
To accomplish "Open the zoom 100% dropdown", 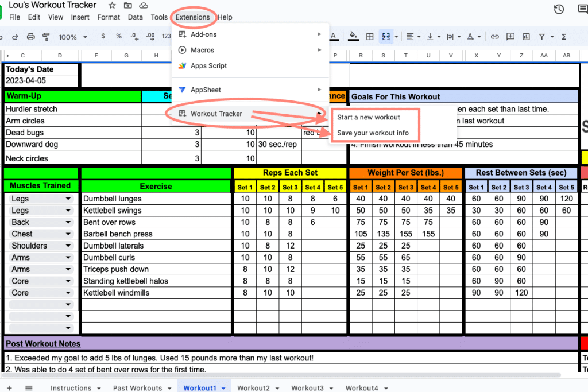I will pyautogui.click(x=73, y=37).
